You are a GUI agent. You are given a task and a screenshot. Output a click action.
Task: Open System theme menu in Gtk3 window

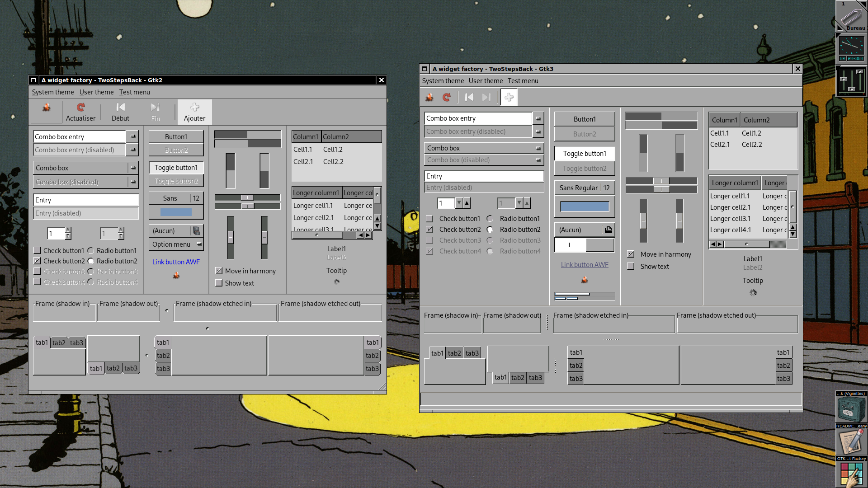click(443, 81)
